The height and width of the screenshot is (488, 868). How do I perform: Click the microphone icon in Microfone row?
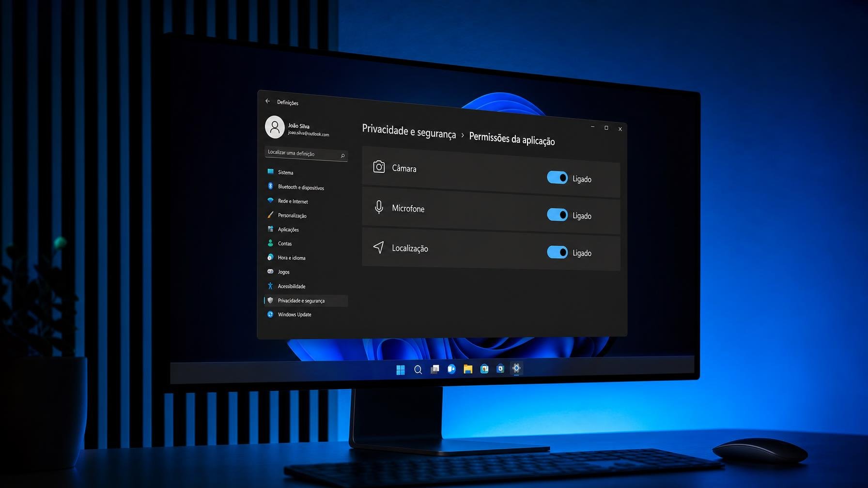[x=379, y=207]
